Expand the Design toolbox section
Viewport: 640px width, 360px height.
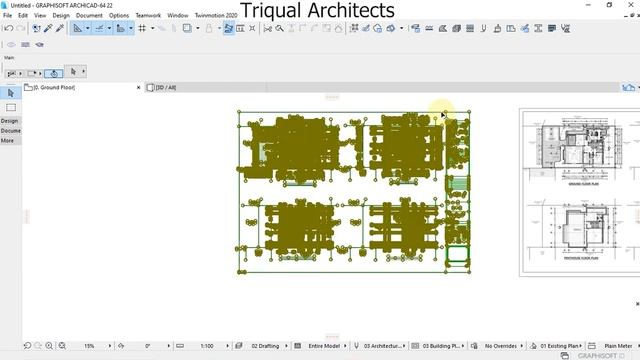click(x=11, y=121)
